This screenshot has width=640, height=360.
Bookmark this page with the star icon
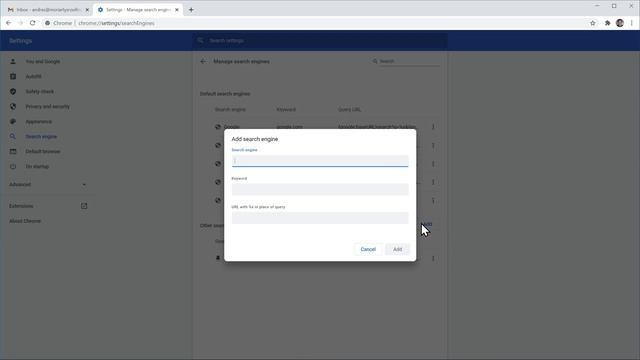(x=593, y=23)
